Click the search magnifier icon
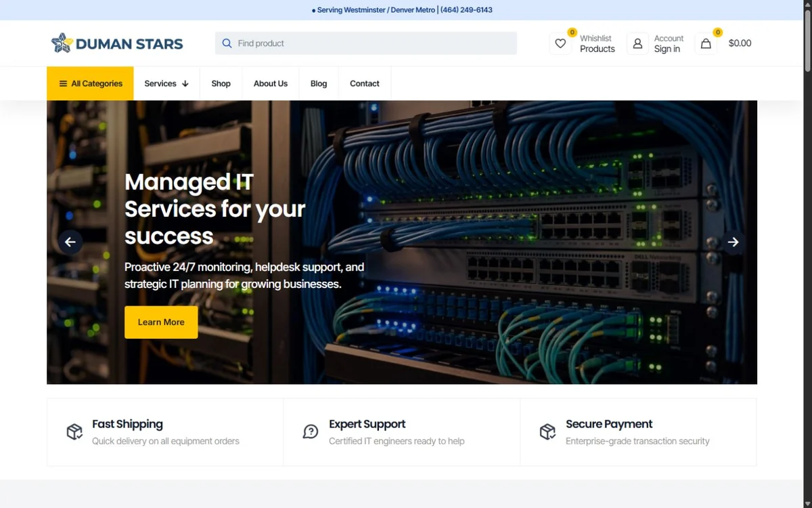812x508 pixels. click(227, 43)
